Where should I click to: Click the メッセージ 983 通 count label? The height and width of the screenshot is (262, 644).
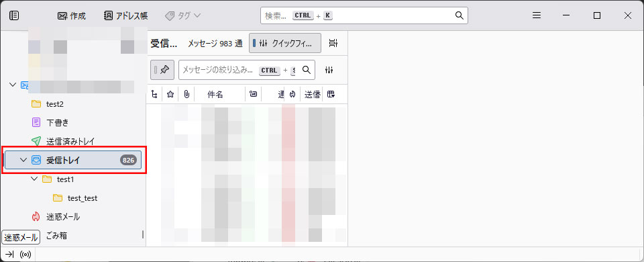point(215,43)
